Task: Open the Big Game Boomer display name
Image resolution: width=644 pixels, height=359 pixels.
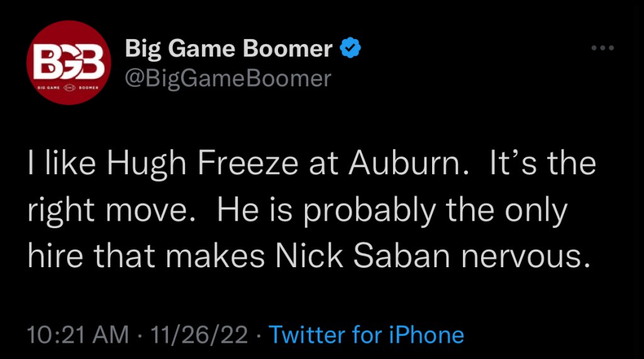Action: tap(229, 48)
